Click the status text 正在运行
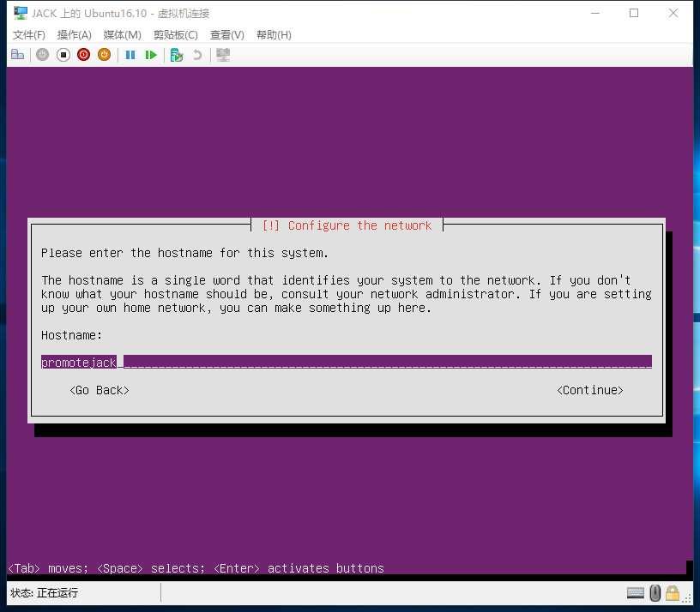This screenshot has width=700, height=612. pos(57,593)
